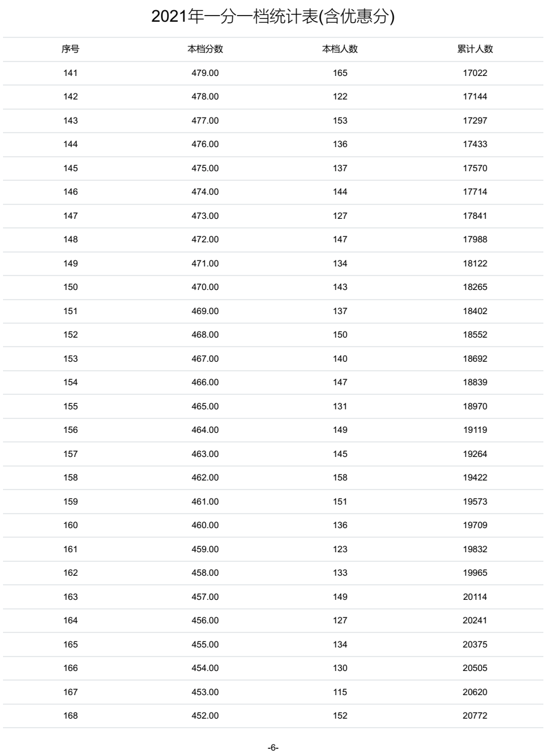Screen dimensions: 547x756
Task: Select cumulative count 20772
Action: (x=475, y=716)
